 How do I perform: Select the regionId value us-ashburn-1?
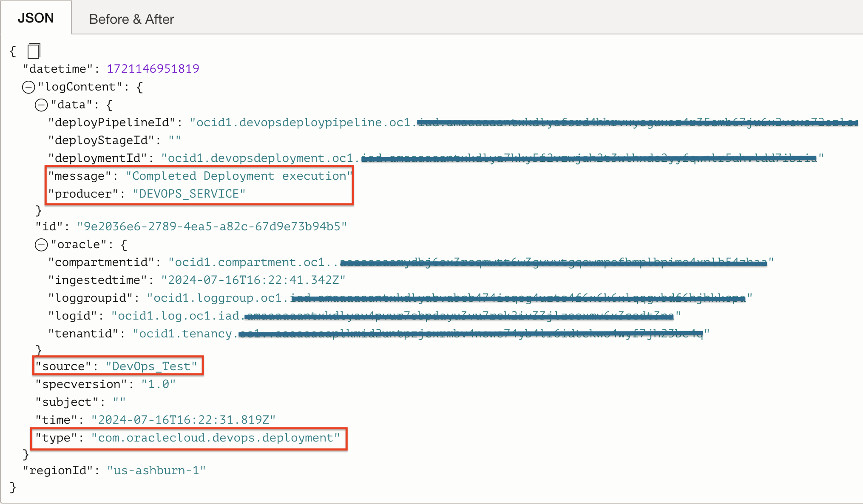[156, 470]
